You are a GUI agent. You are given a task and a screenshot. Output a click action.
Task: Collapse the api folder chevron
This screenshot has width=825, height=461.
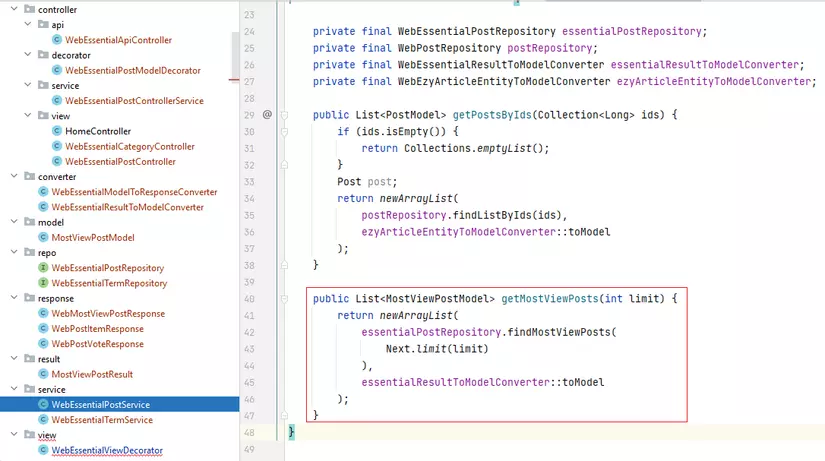(28, 24)
